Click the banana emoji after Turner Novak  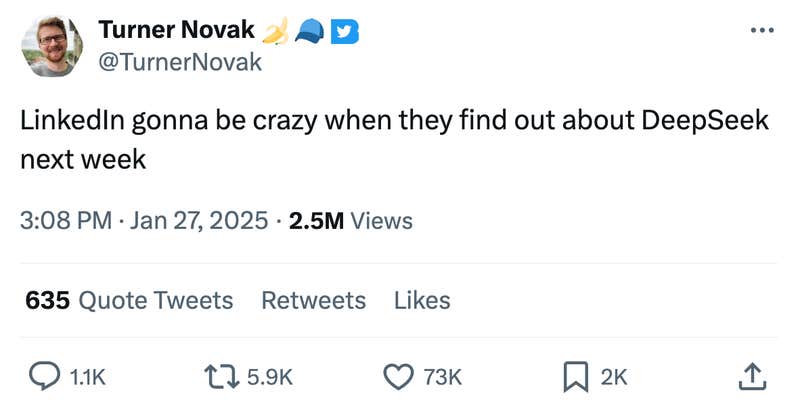(276, 32)
